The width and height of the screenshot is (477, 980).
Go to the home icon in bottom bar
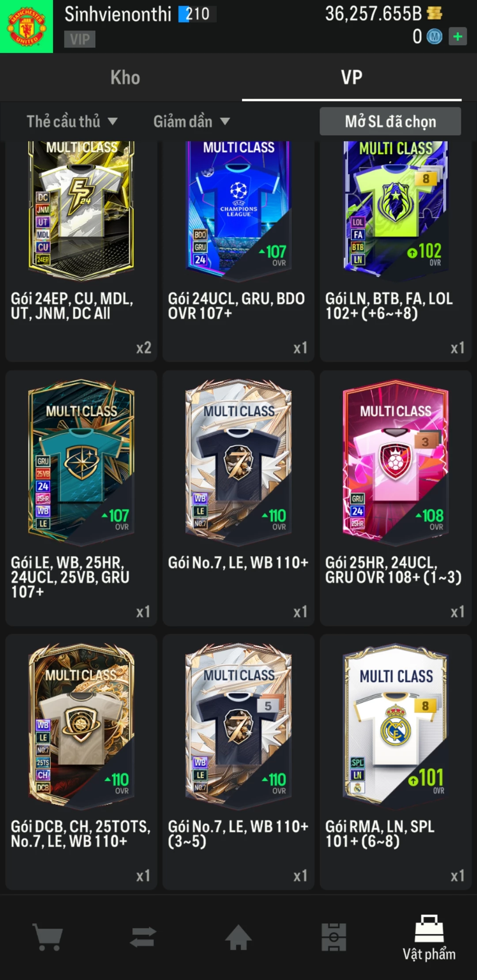[x=238, y=937]
